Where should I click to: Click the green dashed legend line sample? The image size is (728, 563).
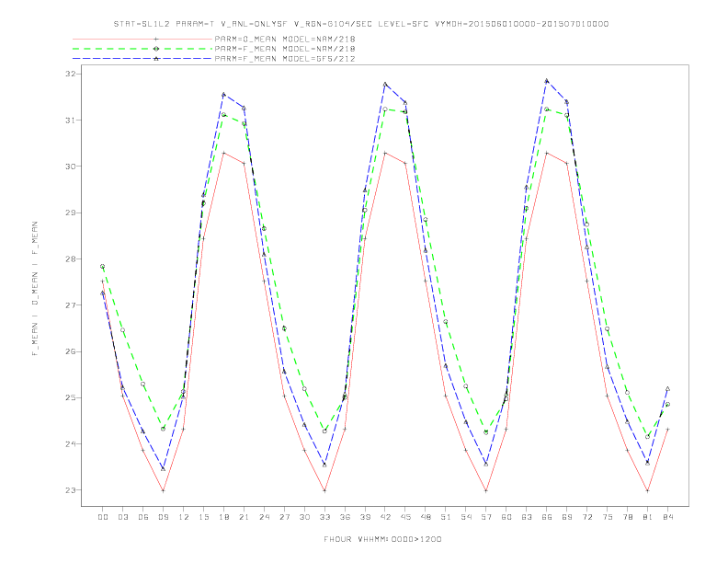pyautogui.click(x=142, y=49)
